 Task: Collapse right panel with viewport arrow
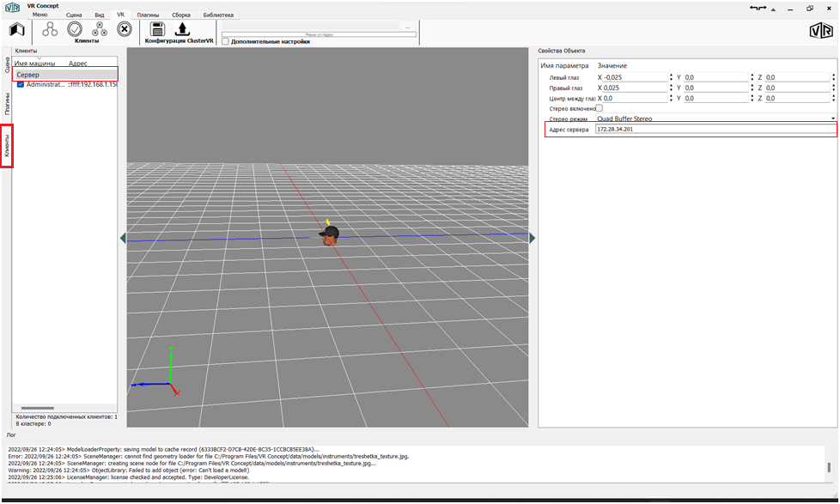532,239
